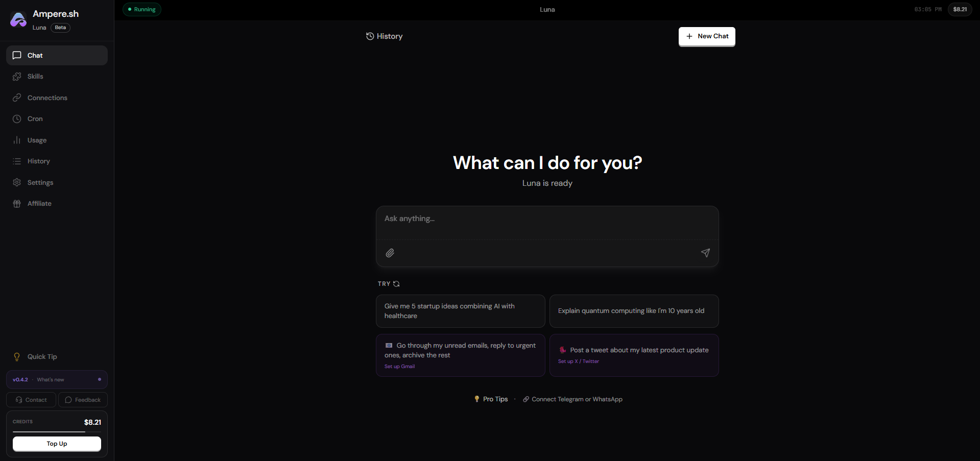Expand the What's new v0.4.2 notice

(x=56, y=379)
